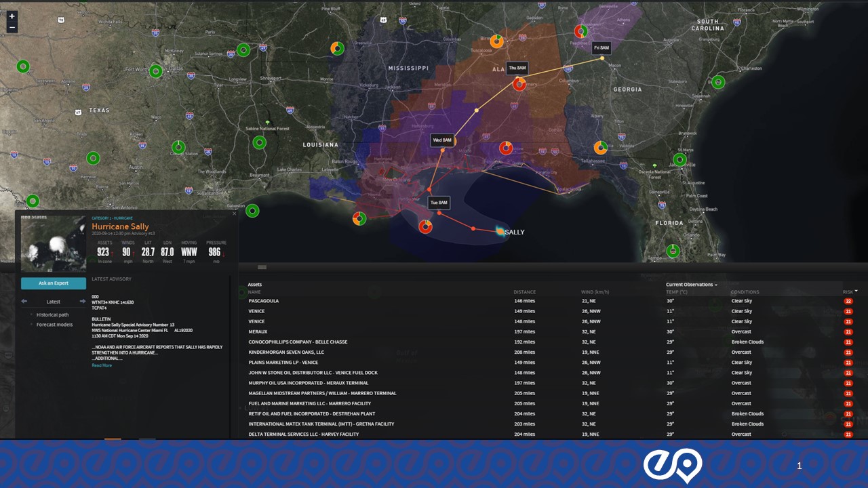Image resolution: width=868 pixels, height=488 pixels.
Task: Select green asset ring at Jacksonville
Action: [x=679, y=159]
